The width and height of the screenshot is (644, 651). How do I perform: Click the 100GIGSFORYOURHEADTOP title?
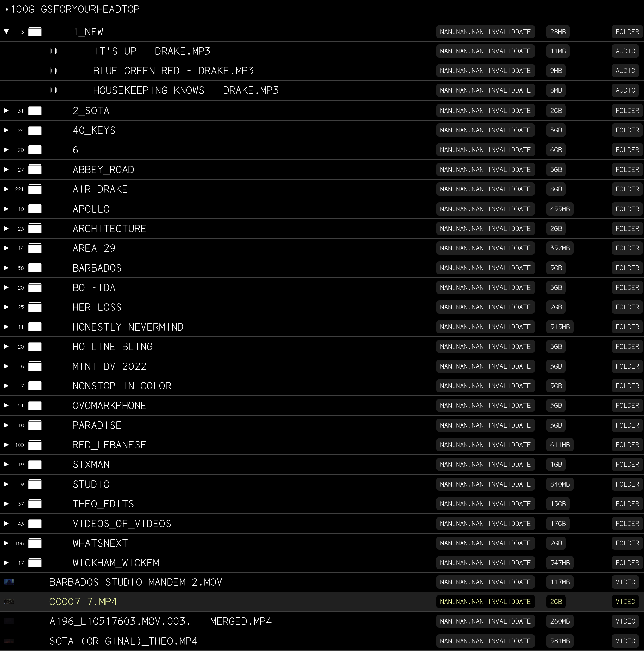point(75,9)
